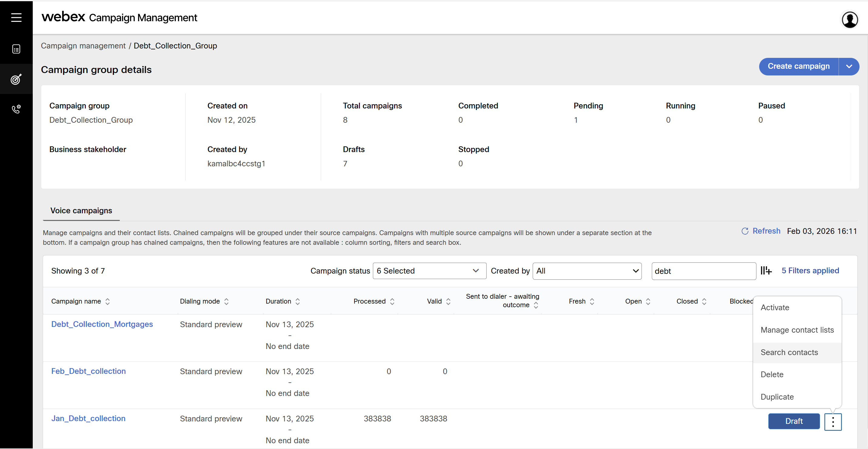Sort by the Closed column
Viewport: 868px width, 449px height.
[704, 301]
